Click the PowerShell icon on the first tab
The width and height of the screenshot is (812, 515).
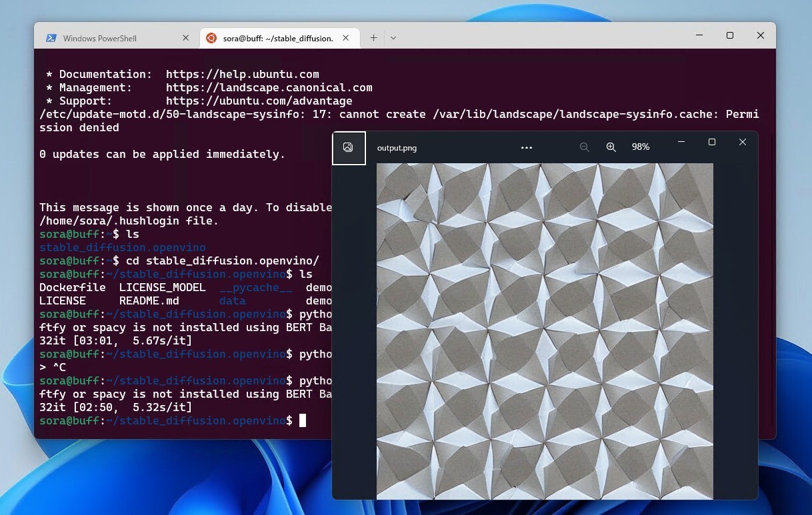tap(52, 38)
